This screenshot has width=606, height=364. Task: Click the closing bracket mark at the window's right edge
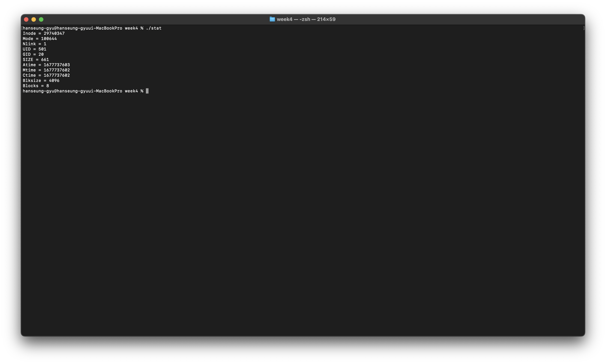coord(584,28)
